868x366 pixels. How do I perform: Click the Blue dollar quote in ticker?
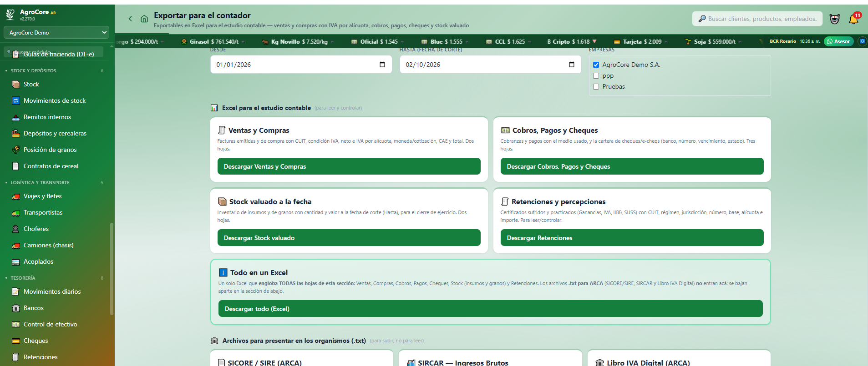(445, 41)
